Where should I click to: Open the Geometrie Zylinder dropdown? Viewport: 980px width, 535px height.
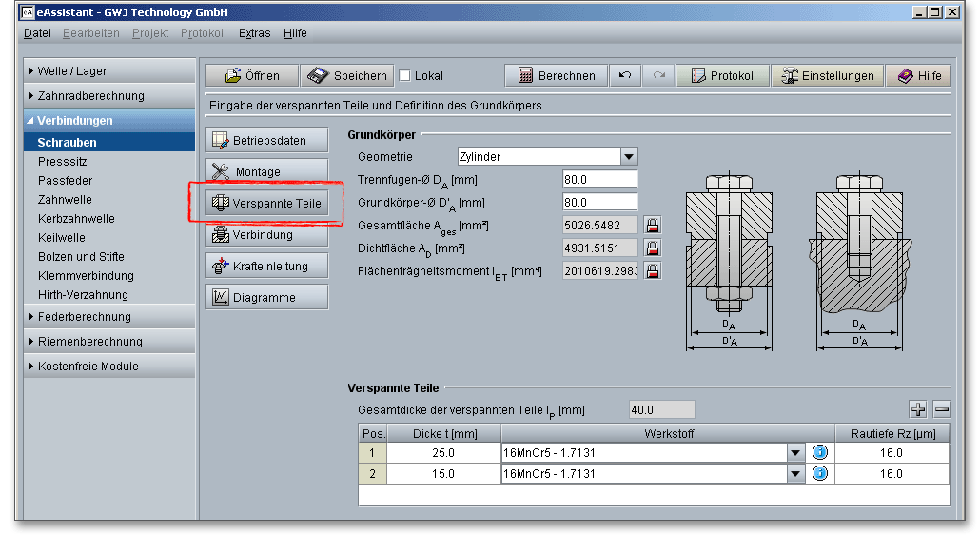click(628, 156)
